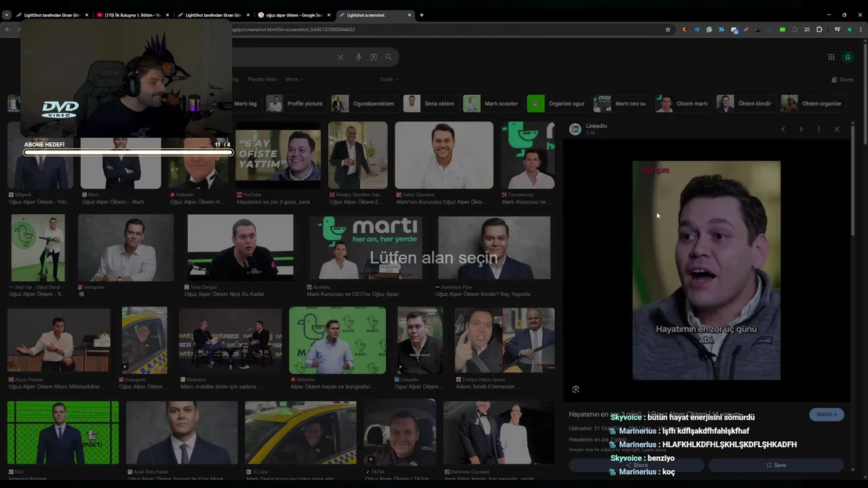868x488 pixels.
Task: Open the tab search chevron
Action: pyautogui.click(x=7, y=15)
